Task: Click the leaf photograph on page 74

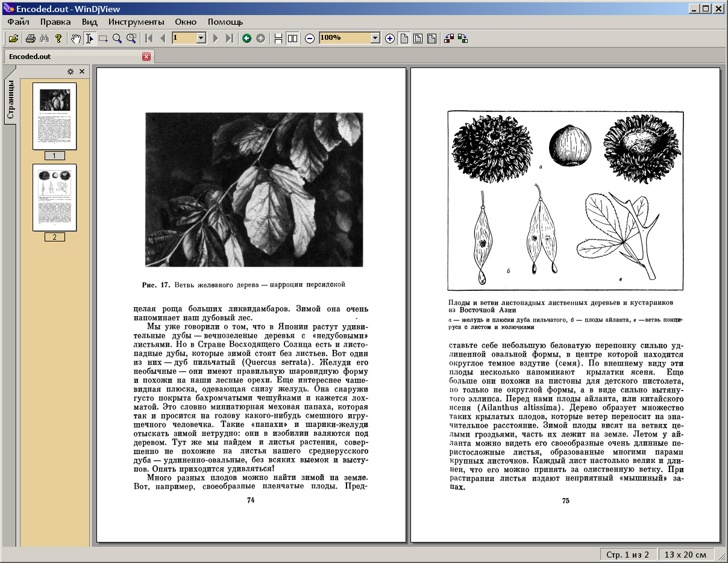Action: 254,190
